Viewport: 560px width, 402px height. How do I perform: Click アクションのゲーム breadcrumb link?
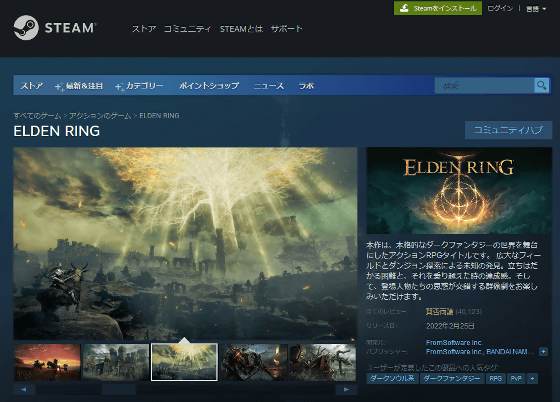tap(100, 116)
